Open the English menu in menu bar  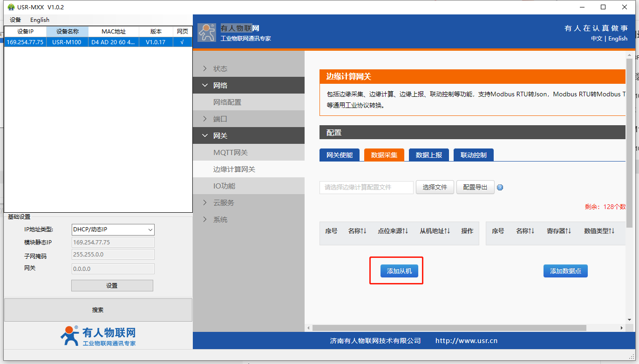[40, 20]
